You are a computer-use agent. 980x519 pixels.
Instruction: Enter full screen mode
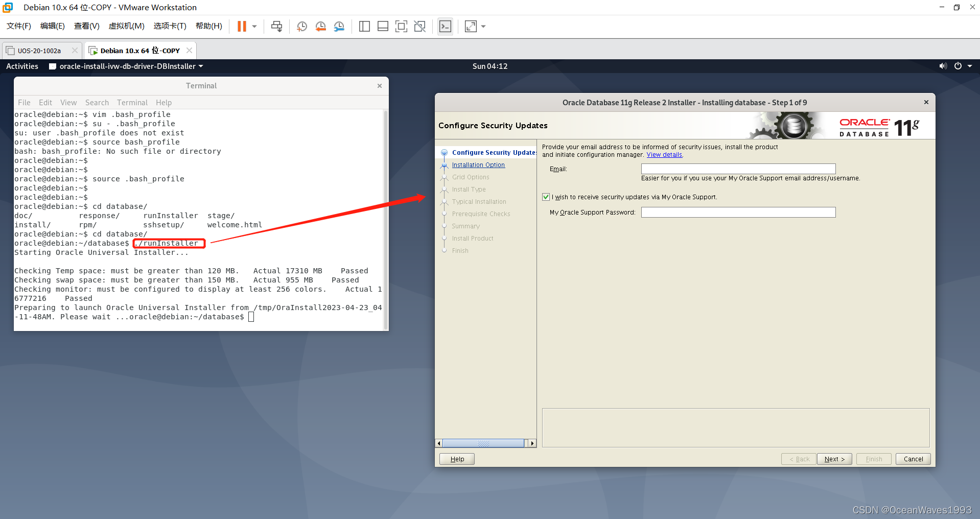pos(402,27)
